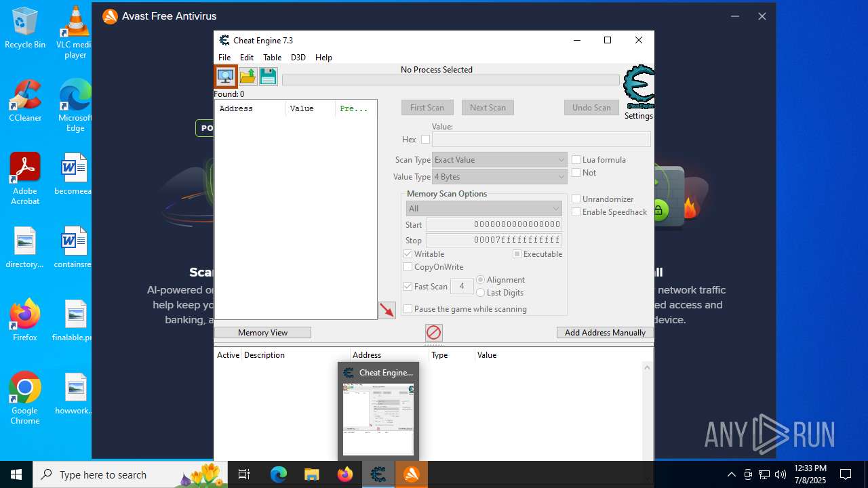Toggle the Fast Scan checkbox
This screenshot has width=868, height=488.
[408, 287]
